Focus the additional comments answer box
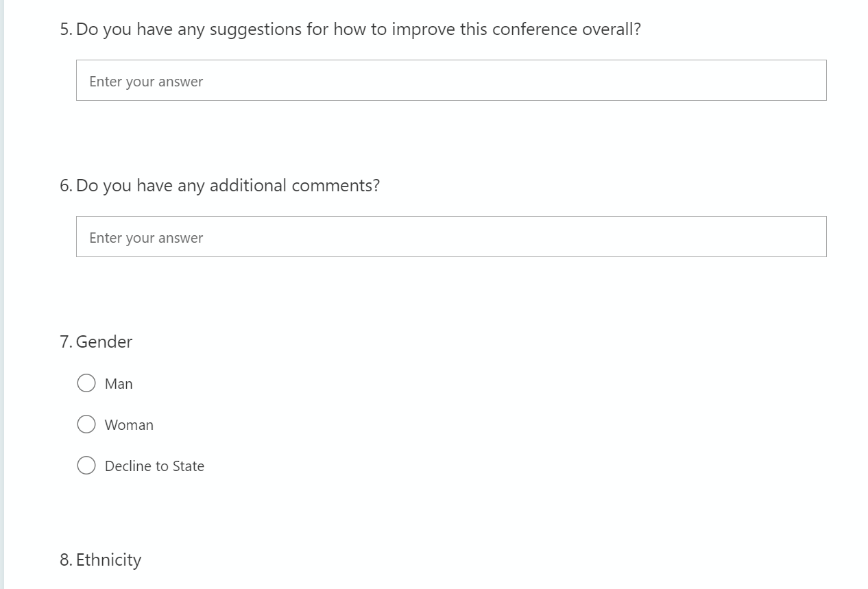Image resolution: width=868 pixels, height=589 pixels. coord(451,237)
